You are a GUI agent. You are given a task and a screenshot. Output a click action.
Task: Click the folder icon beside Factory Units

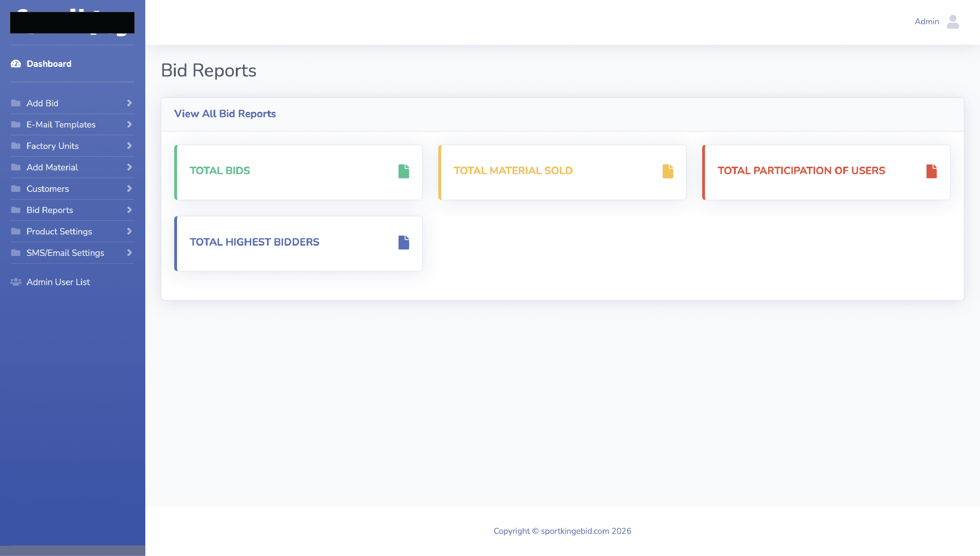16,146
